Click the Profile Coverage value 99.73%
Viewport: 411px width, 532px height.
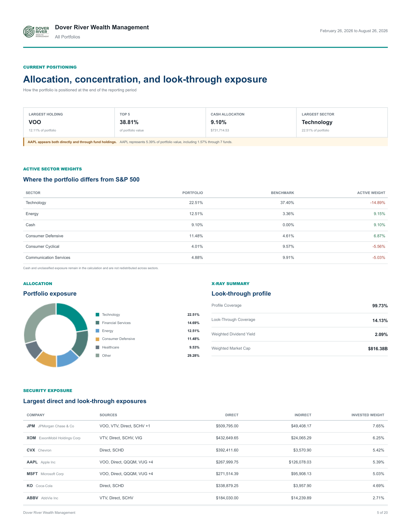[x=380, y=306]
